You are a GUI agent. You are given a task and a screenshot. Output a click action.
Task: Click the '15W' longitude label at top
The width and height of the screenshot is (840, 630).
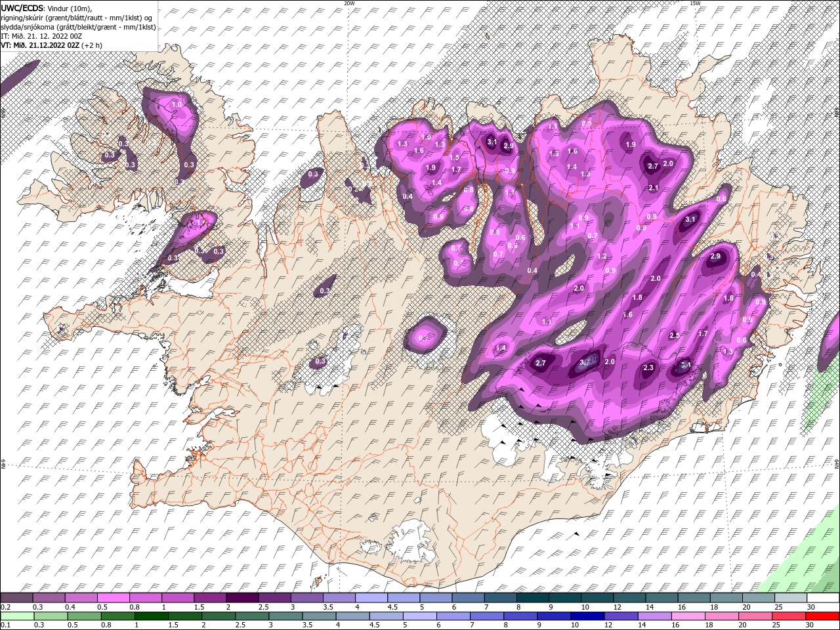[x=694, y=3]
